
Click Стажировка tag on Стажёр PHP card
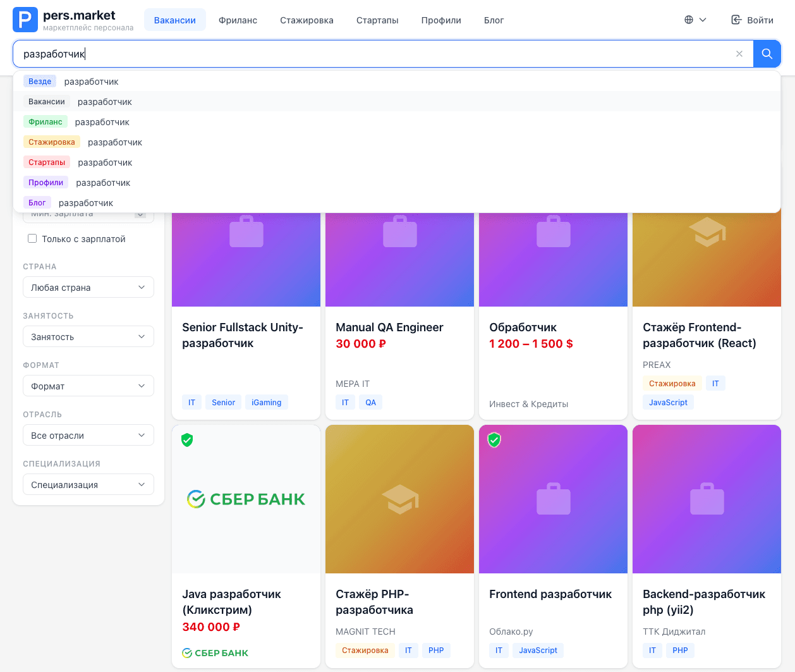(x=365, y=650)
